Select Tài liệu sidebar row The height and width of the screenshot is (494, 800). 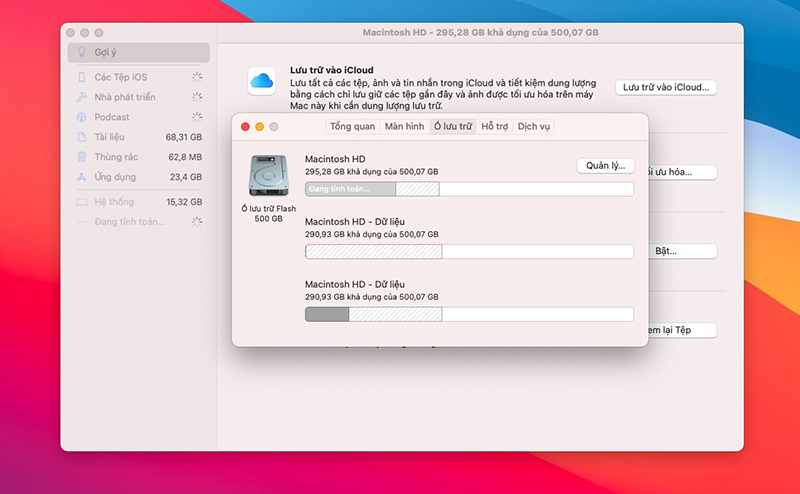(x=138, y=137)
